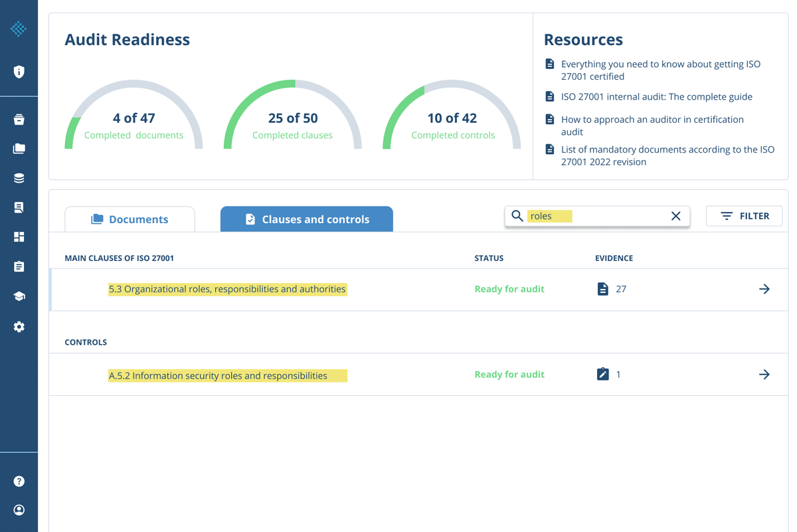Image resolution: width=797 pixels, height=532 pixels.
Task: Click document icon for ISO 27001 certified resource
Action: [549, 64]
